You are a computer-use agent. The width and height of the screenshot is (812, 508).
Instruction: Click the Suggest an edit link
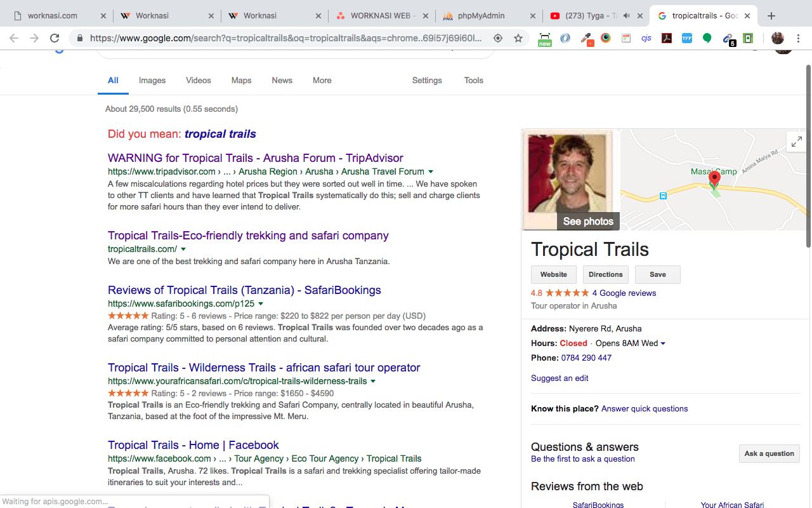[560, 378]
